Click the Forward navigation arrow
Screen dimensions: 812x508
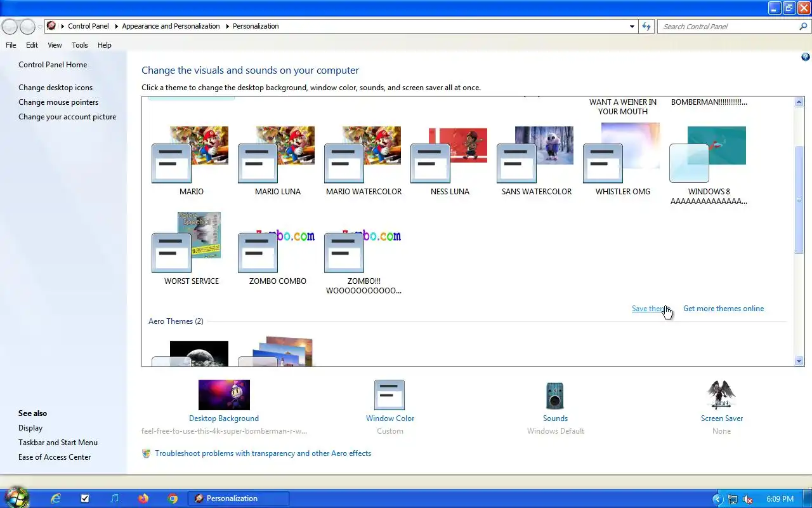(27, 26)
